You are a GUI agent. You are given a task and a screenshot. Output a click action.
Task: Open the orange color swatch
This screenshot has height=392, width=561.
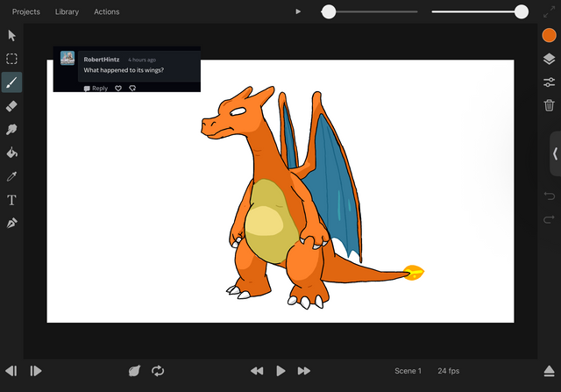[x=549, y=35]
